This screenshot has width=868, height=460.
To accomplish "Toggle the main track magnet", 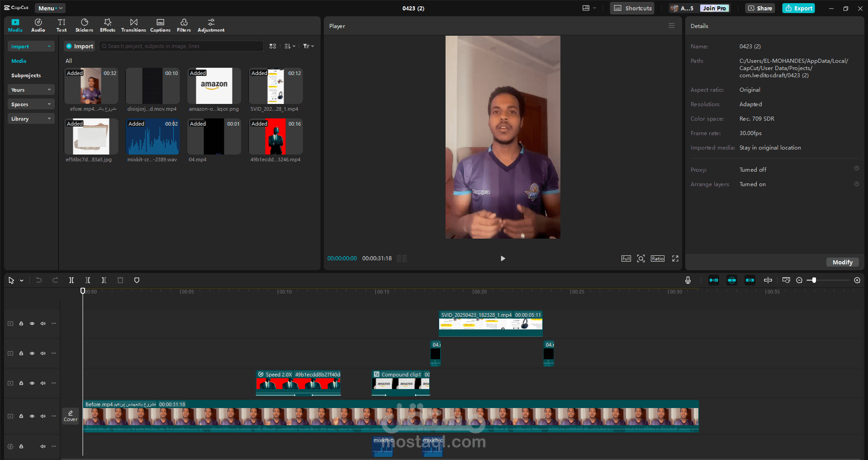I will point(714,280).
